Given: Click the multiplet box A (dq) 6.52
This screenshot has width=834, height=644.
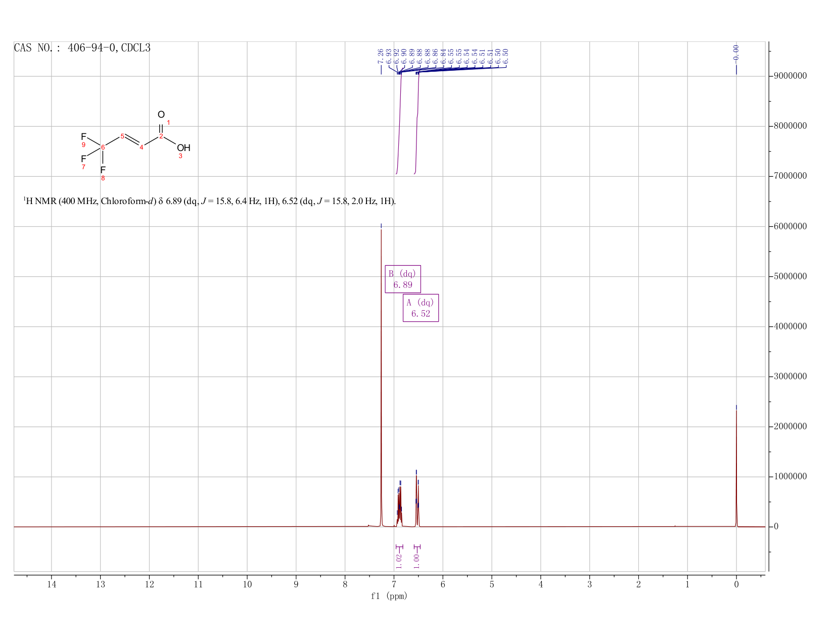Looking at the screenshot, I should point(421,308).
